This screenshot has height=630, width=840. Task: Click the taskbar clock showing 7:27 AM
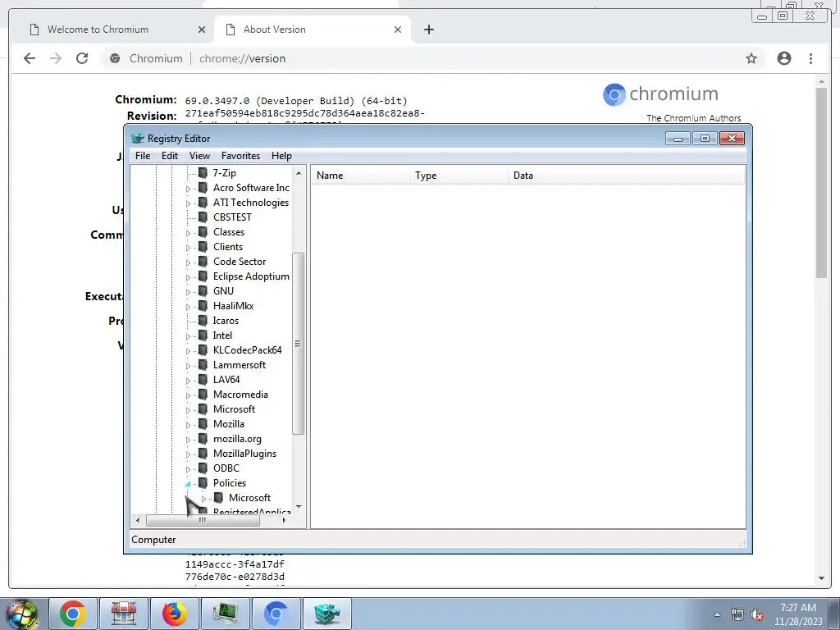click(x=797, y=614)
